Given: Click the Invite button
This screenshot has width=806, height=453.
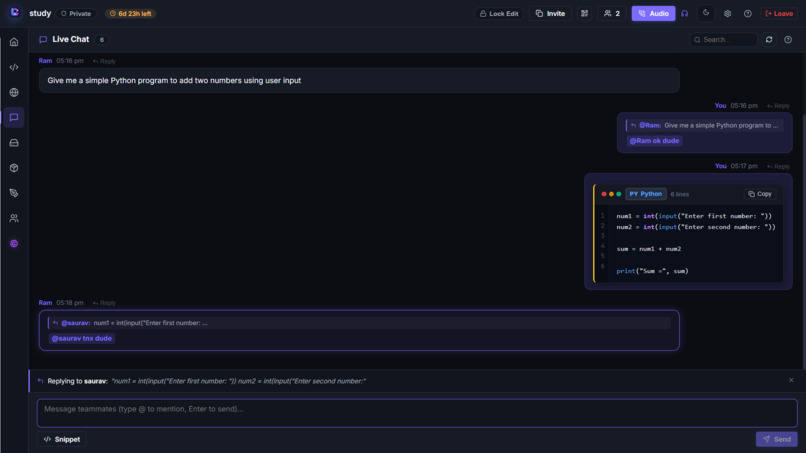Looking at the screenshot, I should pos(550,14).
